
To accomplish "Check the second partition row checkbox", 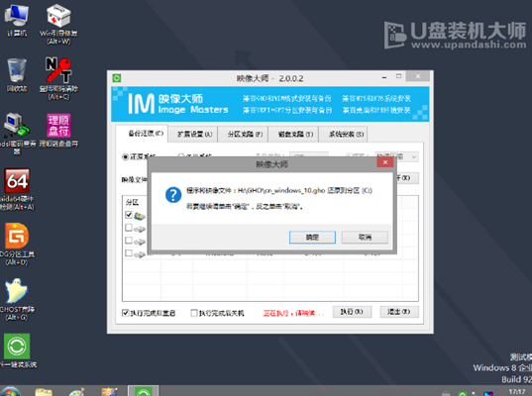I will (128, 228).
